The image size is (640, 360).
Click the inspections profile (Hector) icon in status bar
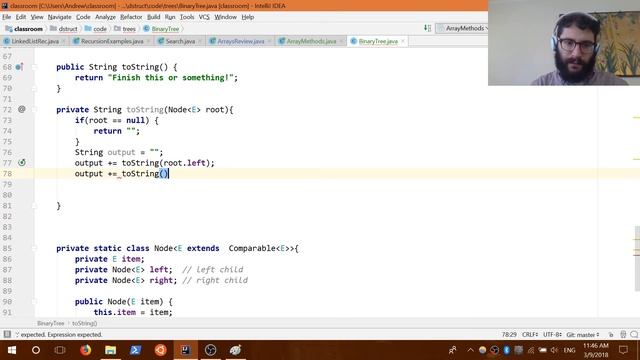click(x=623, y=334)
